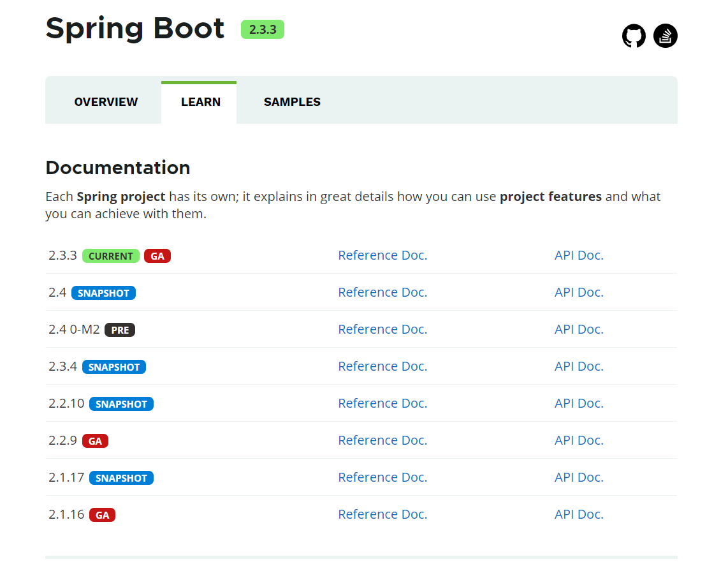Screen dimensions: 728x564
Task: Click the SNAPSHOT badge on row 2.4
Action: click(103, 293)
